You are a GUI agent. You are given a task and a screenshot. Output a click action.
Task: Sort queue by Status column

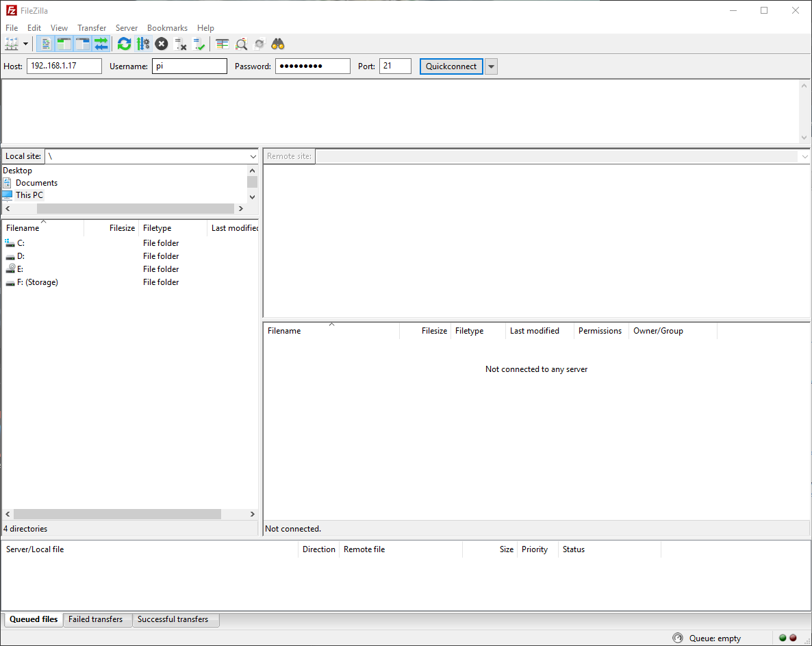609,549
